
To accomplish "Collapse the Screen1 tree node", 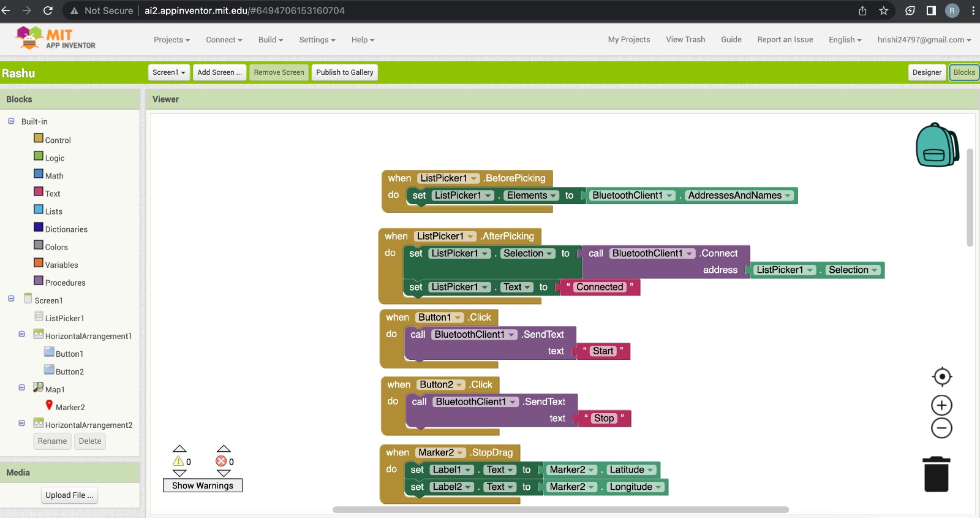I will click(11, 299).
